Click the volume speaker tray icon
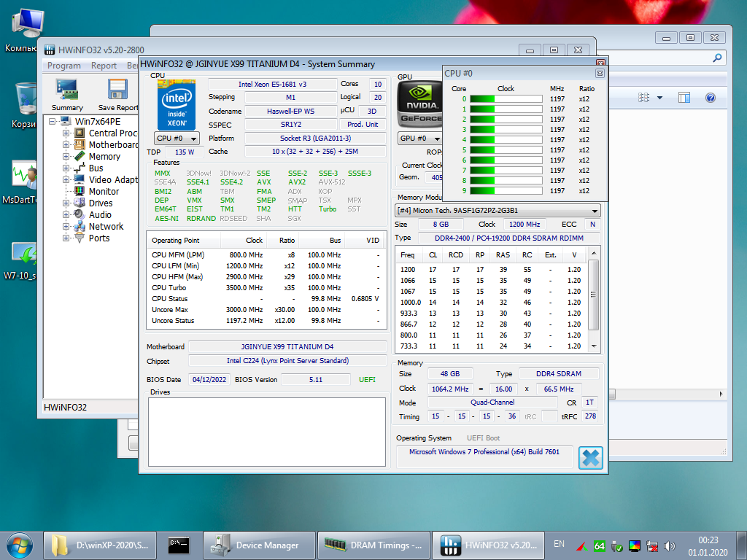The image size is (747, 560). (x=670, y=546)
